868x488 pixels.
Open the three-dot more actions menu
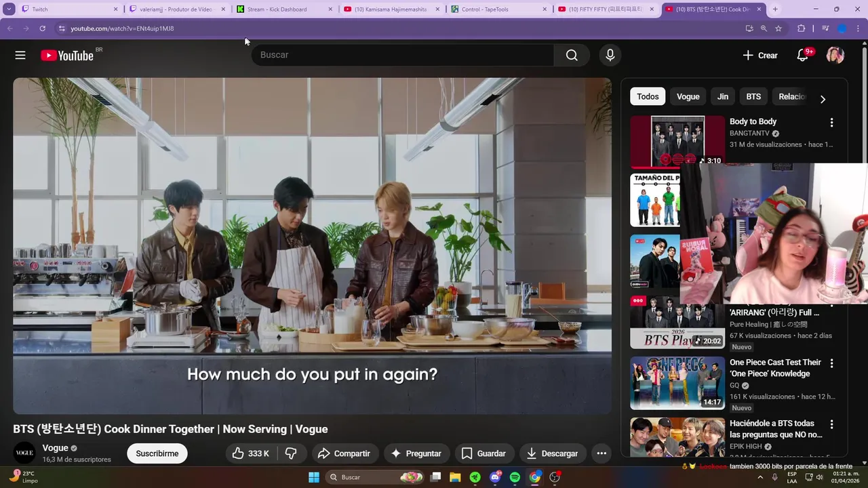point(601,453)
